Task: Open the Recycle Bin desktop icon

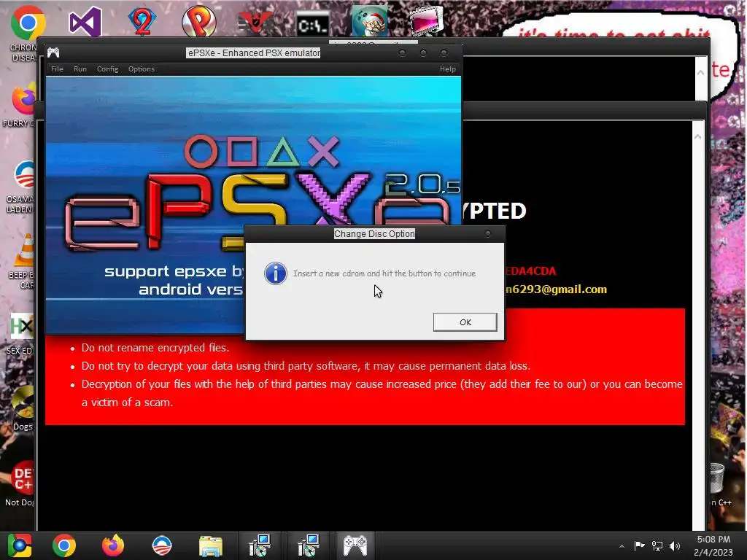Action: point(716,478)
